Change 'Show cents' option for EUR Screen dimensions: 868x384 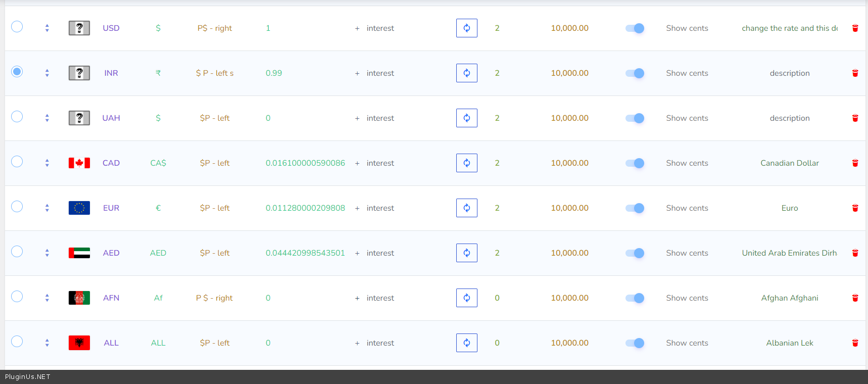click(x=687, y=208)
